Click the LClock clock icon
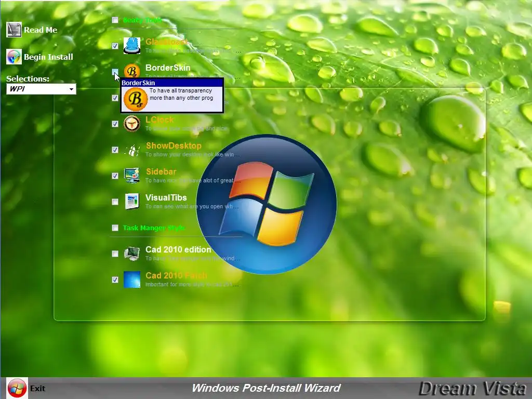Viewport: 532px width, 399px height. [132, 124]
